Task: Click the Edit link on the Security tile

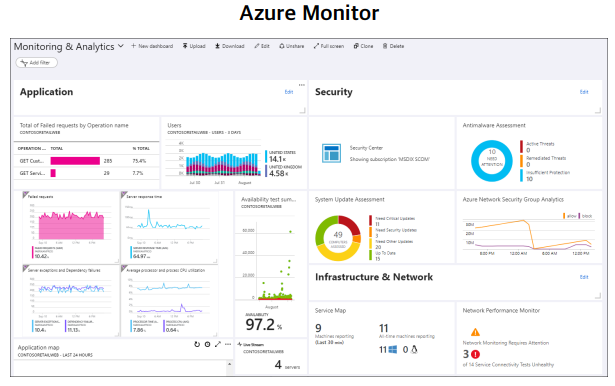Action: (x=584, y=92)
